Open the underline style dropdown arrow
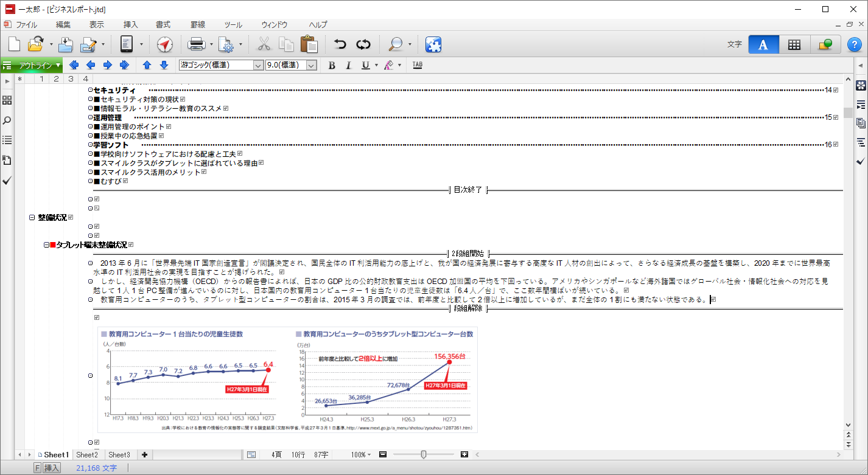Viewport: 868px width, 475px height. [376, 65]
